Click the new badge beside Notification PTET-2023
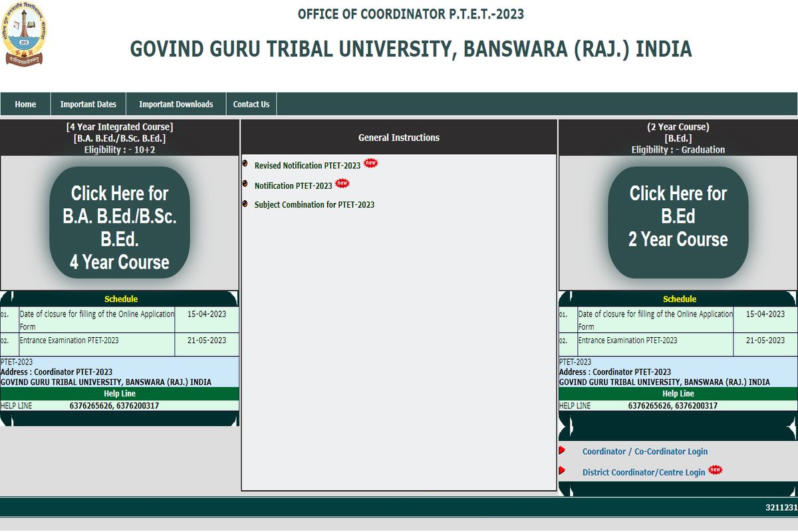 (x=342, y=184)
